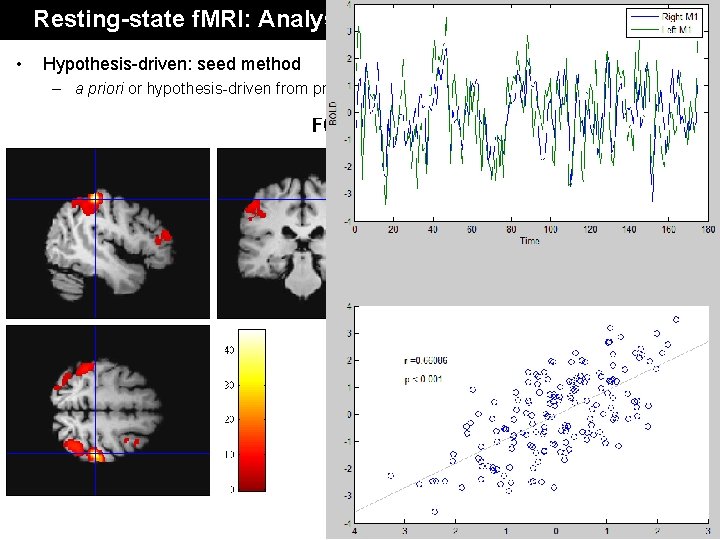Click the coronal brain view image
720x540 pixels.
pos(271,233)
